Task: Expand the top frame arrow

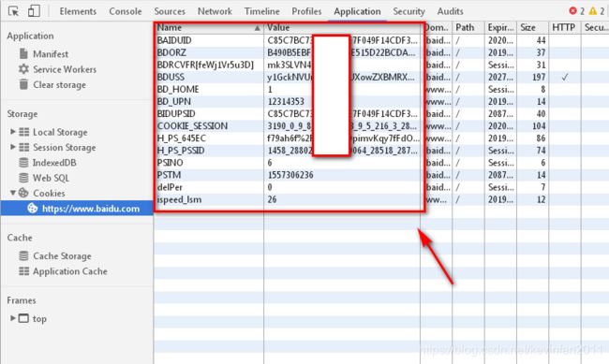Action: (13, 318)
